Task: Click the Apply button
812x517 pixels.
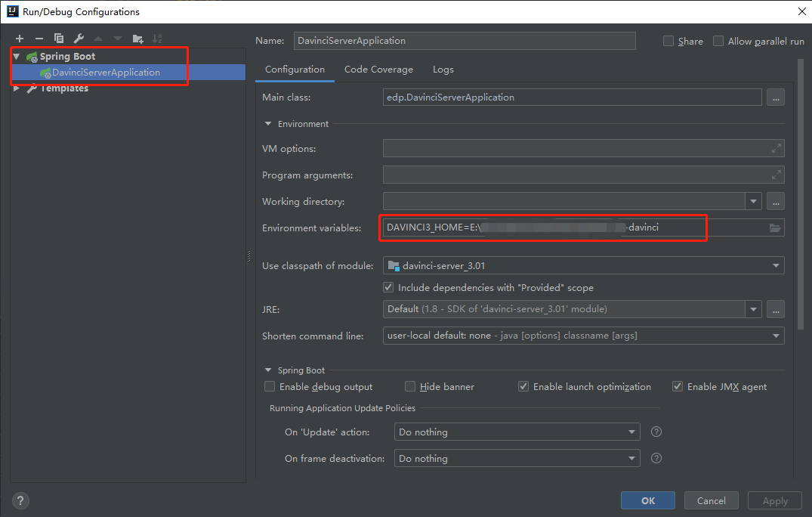Action: point(774,500)
